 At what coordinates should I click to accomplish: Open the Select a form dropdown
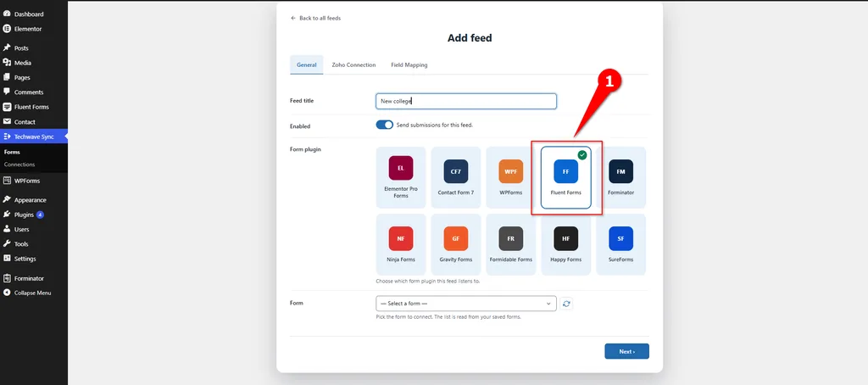(465, 304)
